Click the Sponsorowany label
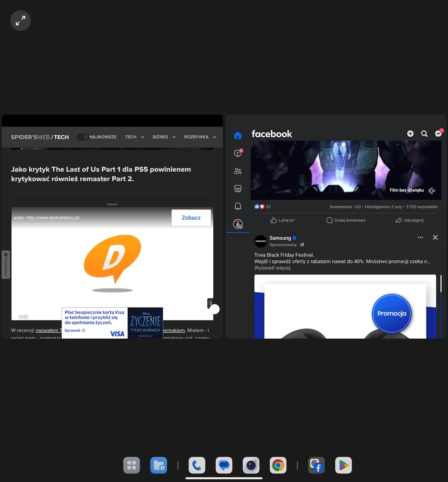The height and width of the screenshot is (482, 448). click(283, 245)
